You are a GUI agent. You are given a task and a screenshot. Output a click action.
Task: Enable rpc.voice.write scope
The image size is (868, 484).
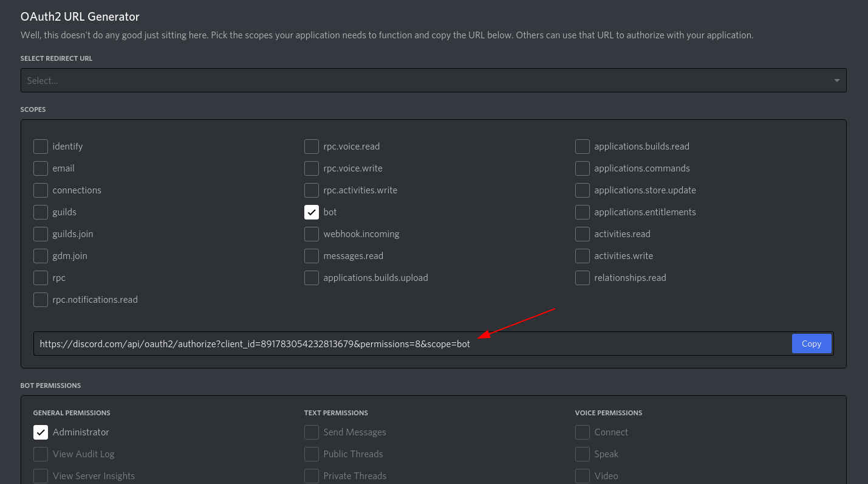click(312, 168)
